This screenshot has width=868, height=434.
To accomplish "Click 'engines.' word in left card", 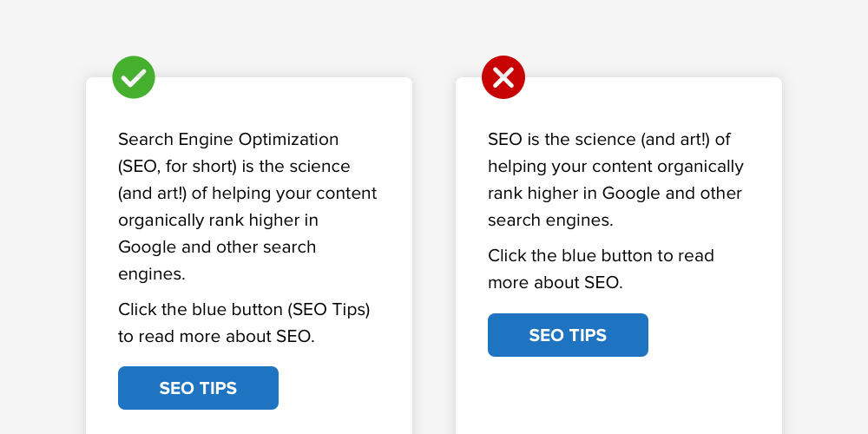I will pos(152,274).
